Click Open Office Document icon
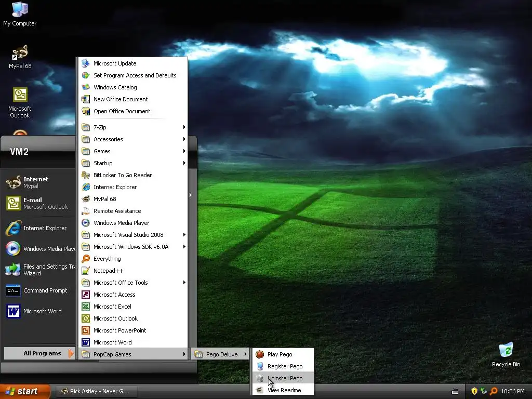532x399 pixels. [x=86, y=111]
